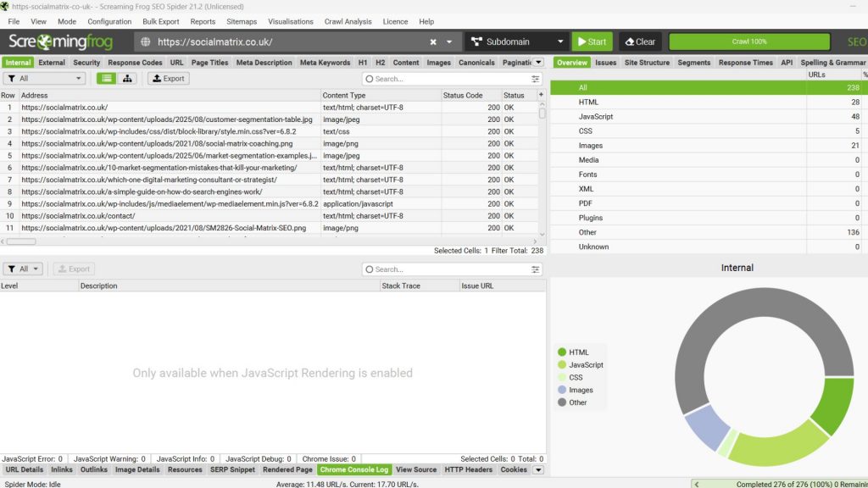Switch to the Response Codes tab
This screenshot has height=488, width=868.
[x=135, y=62]
